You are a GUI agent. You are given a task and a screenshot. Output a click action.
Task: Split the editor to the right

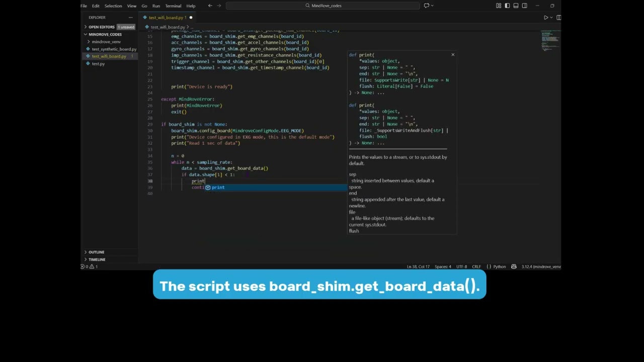(558, 18)
